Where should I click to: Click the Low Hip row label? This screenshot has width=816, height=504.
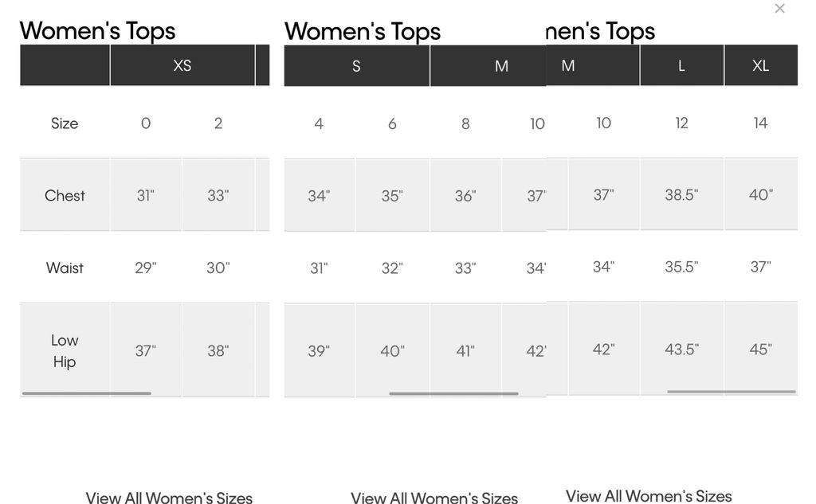(65, 350)
